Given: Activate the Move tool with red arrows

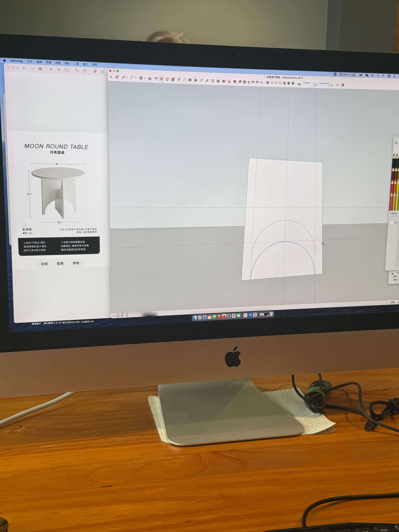Looking at the screenshot, I should (x=161, y=79).
